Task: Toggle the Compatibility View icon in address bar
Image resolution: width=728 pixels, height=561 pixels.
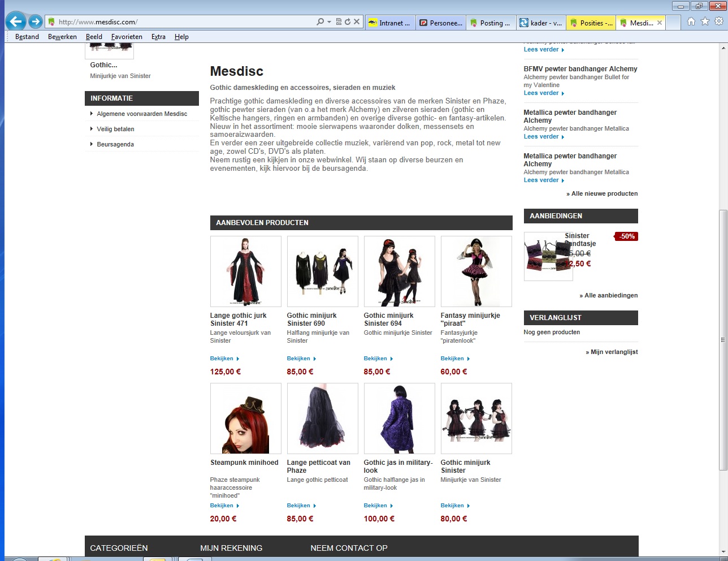Action: (339, 22)
